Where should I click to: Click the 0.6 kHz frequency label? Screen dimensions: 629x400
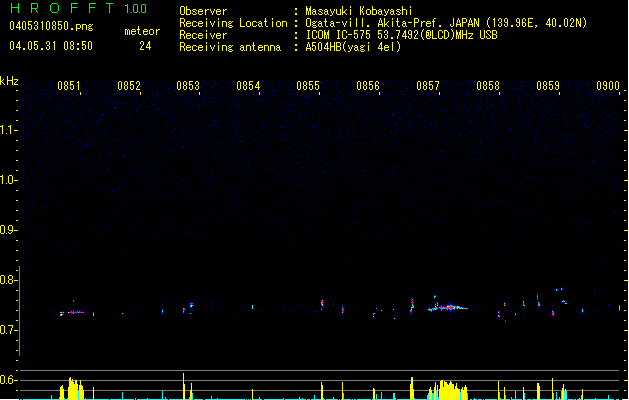(8, 380)
